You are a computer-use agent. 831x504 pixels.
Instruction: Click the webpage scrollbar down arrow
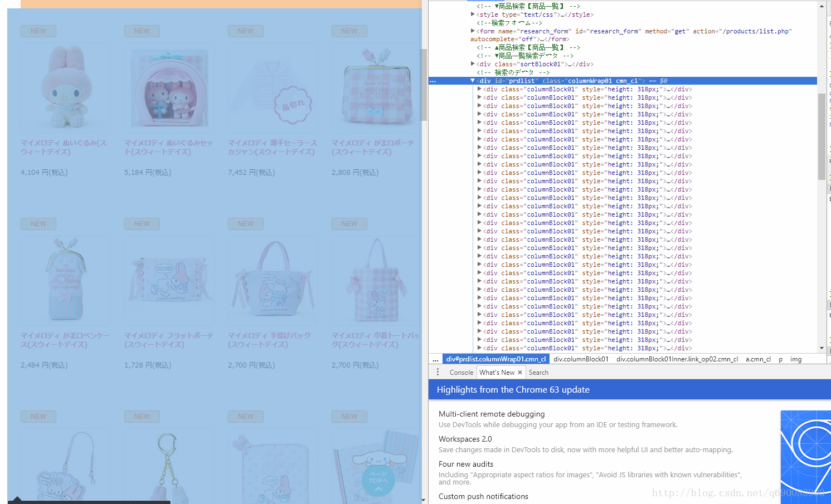[424, 500]
